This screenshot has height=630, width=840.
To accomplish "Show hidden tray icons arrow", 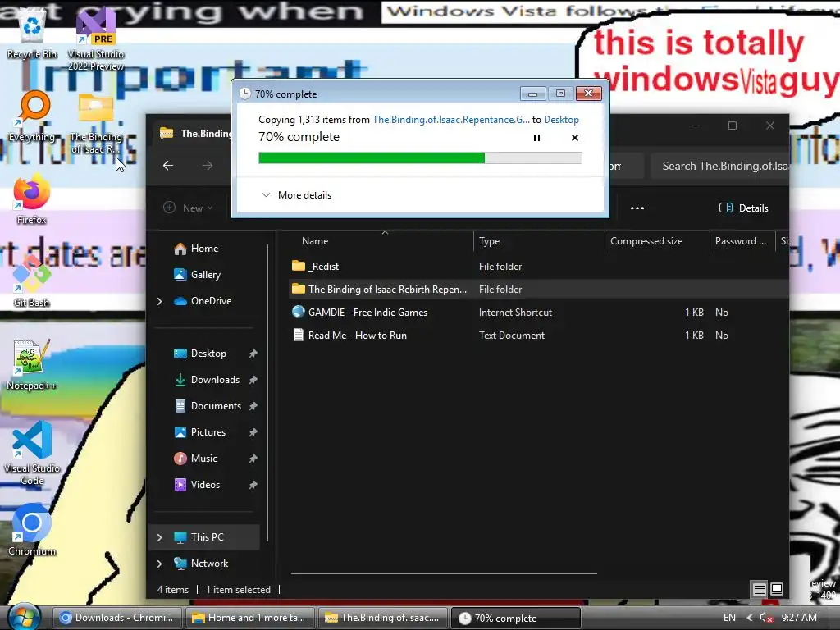I will click(x=750, y=618).
